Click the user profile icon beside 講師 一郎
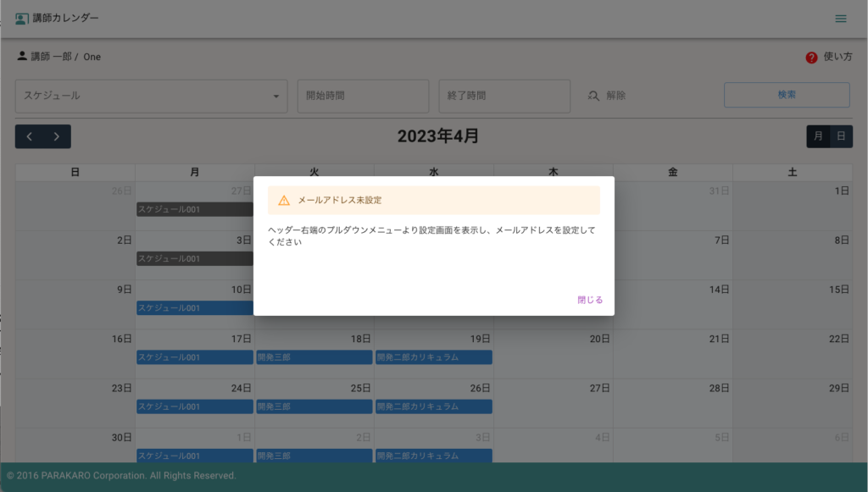Screen dimensions: 868x492 pyautogui.click(x=22, y=57)
